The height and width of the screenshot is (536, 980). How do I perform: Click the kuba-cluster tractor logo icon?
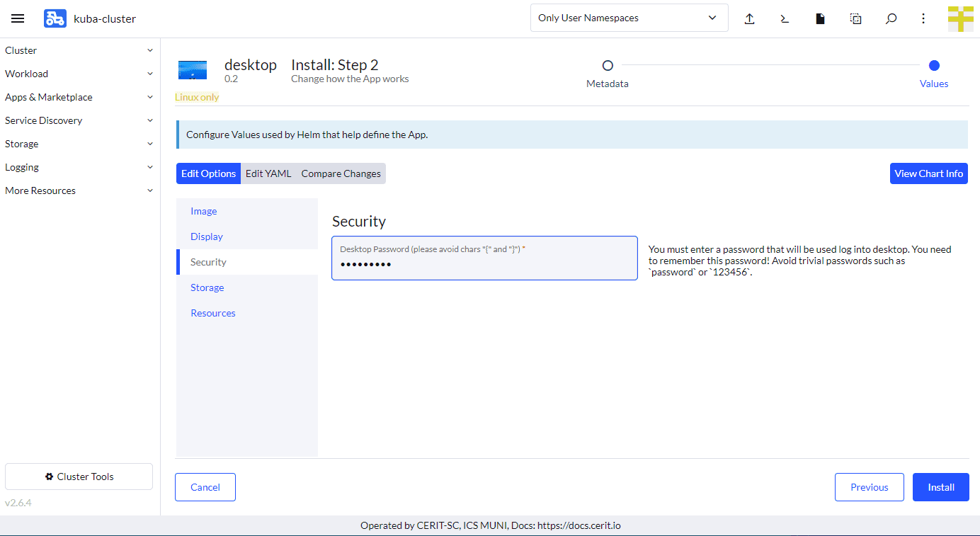pos(55,18)
